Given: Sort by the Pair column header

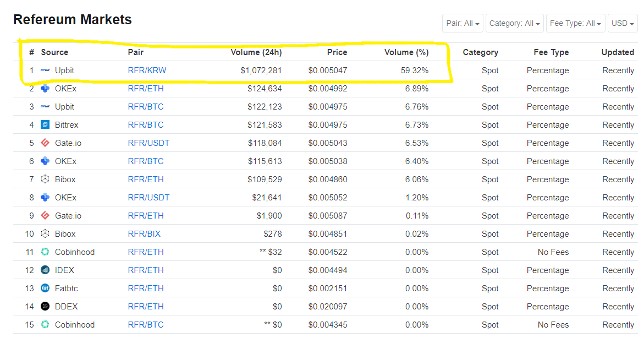Looking at the screenshot, I should (135, 52).
